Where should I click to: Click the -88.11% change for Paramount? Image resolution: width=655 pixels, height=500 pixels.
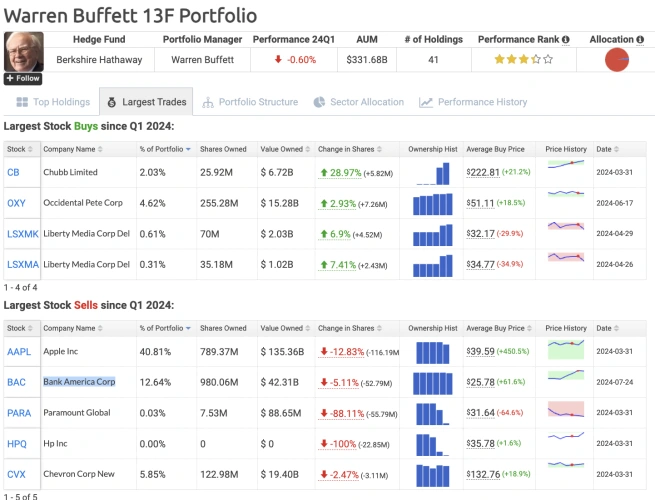pyautogui.click(x=342, y=414)
